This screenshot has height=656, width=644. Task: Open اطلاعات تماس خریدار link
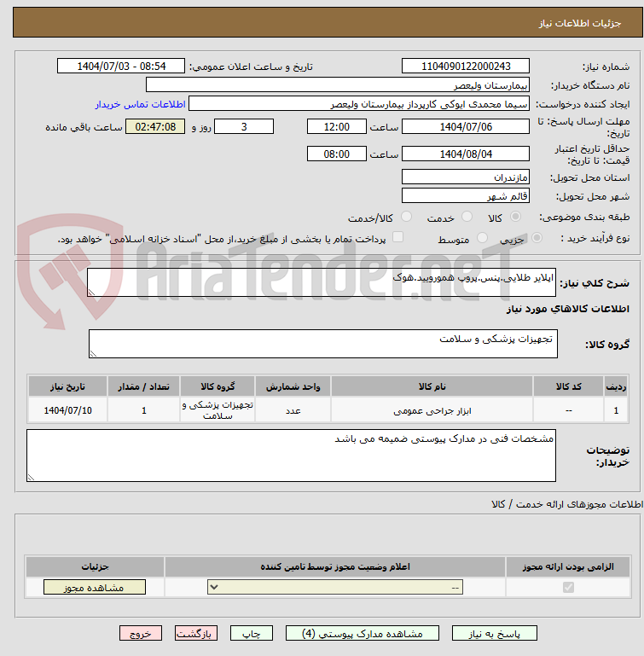(140, 104)
